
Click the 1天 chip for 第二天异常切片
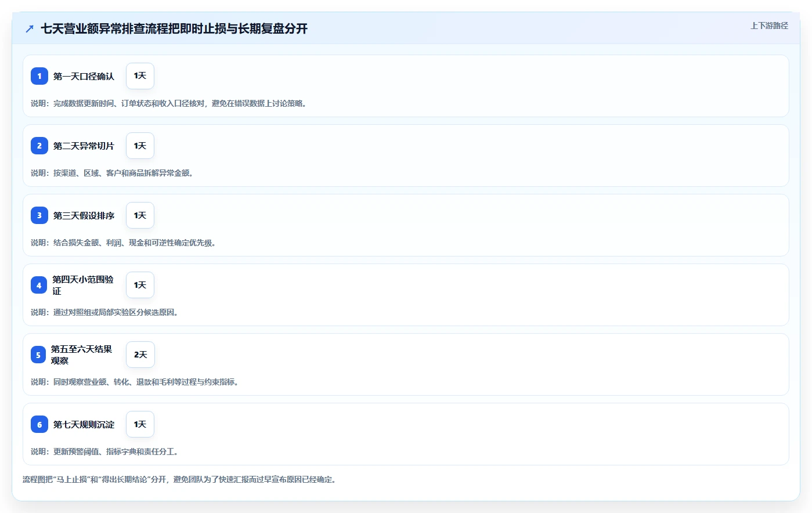click(140, 146)
